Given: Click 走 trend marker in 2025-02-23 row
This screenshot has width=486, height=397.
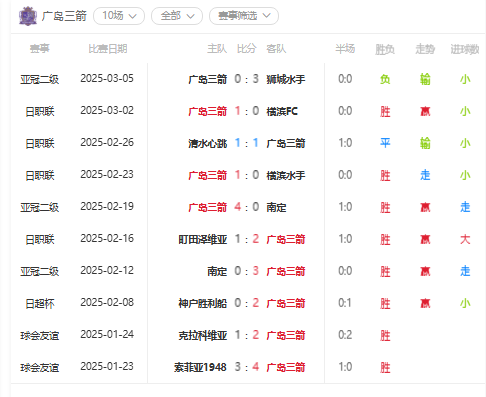Looking at the screenshot, I should pos(425,175).
